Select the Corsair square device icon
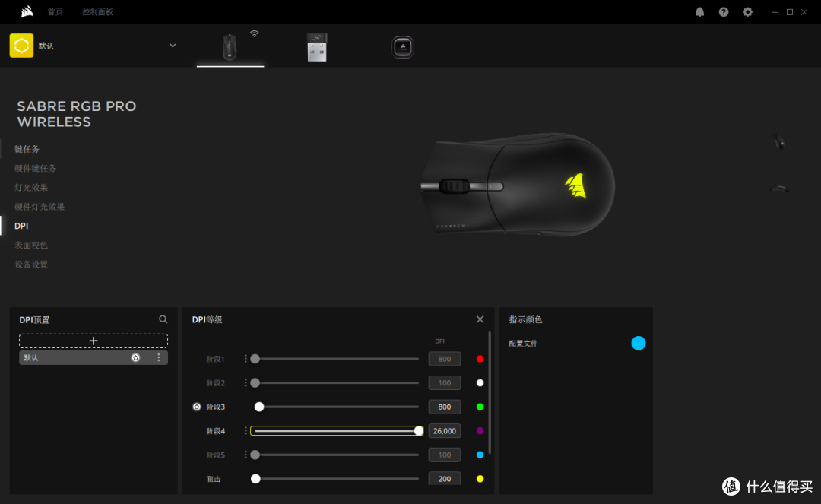 coord(403,47)
